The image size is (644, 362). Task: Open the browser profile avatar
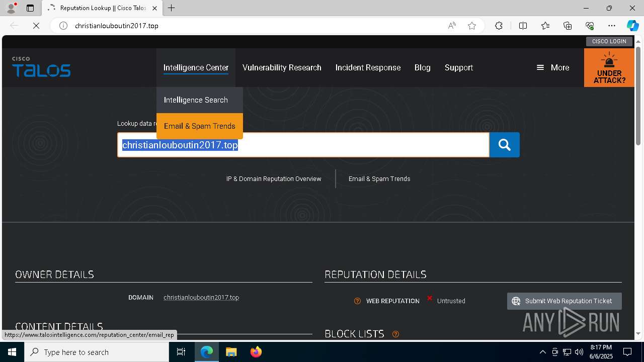click(11, 8)
